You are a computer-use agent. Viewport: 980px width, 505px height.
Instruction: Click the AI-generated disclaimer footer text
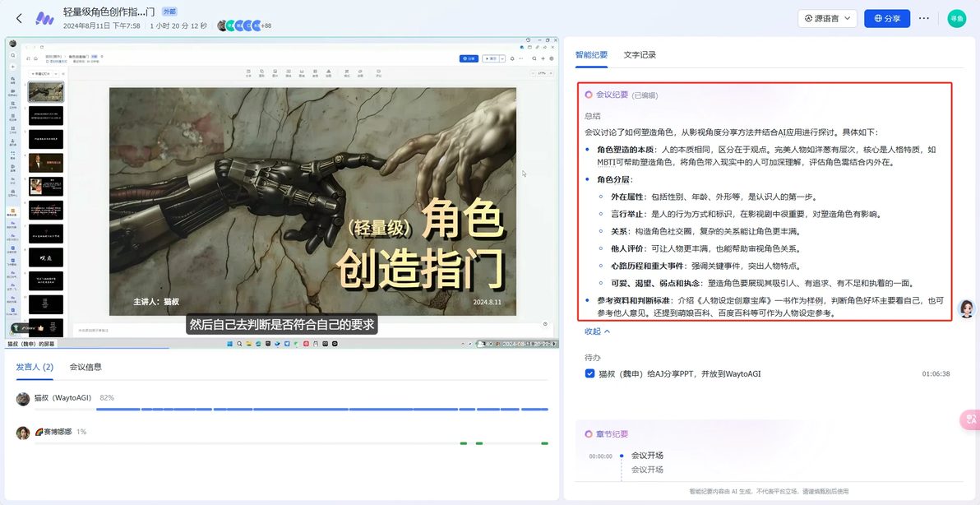coord(769,491)
